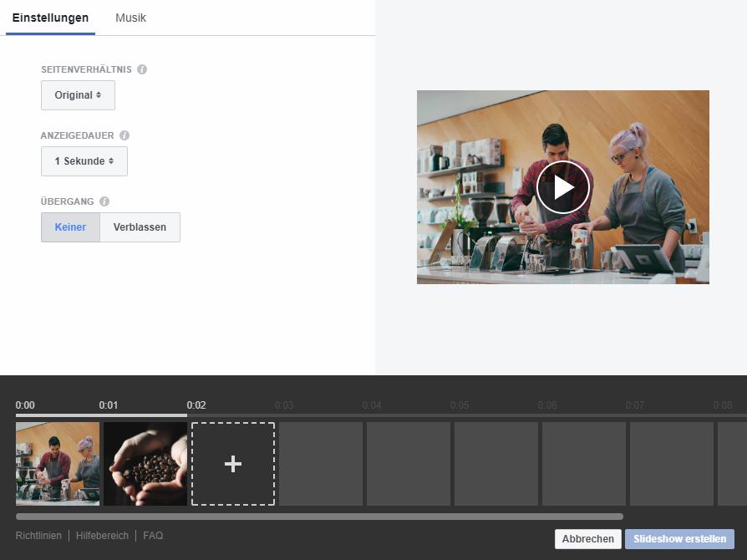Click the Abbrechen button
Viewport: 747px width, 560px height.
point(587,539)
